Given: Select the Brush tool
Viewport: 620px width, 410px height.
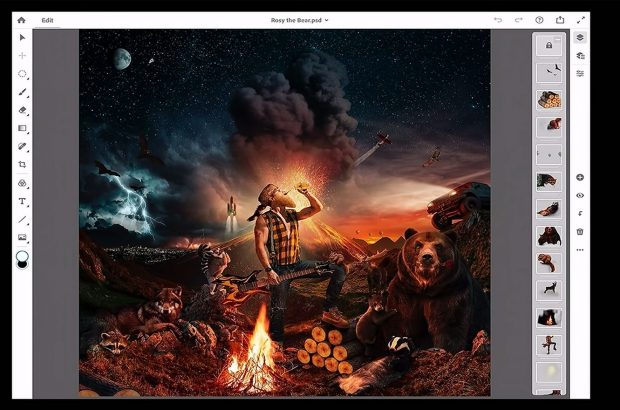Looking at the screenshot, I should pyautogui.click(x=23, y=92).
